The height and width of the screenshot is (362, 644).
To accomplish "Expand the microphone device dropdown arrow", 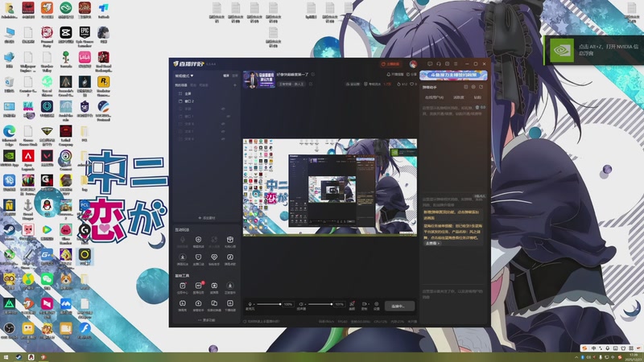I will [254, 305].
